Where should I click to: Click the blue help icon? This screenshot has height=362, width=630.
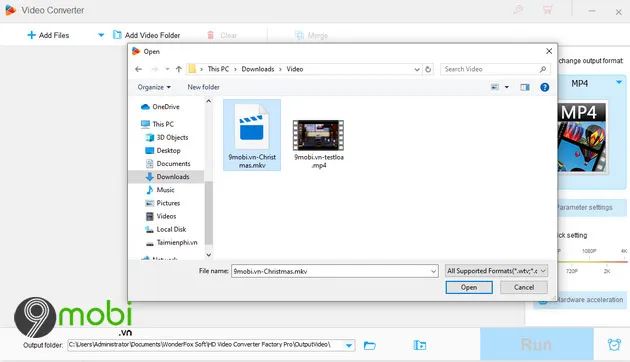click(544, 87)
